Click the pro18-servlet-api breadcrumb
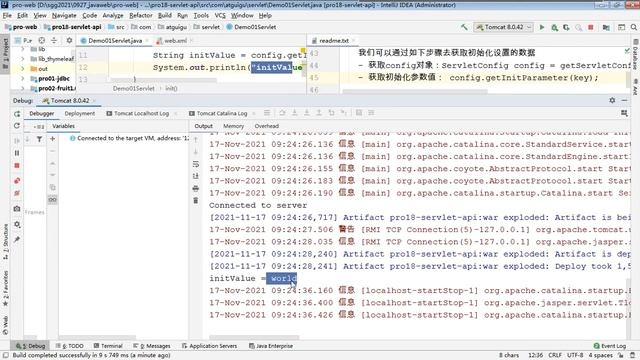 (x=73, y=27)
